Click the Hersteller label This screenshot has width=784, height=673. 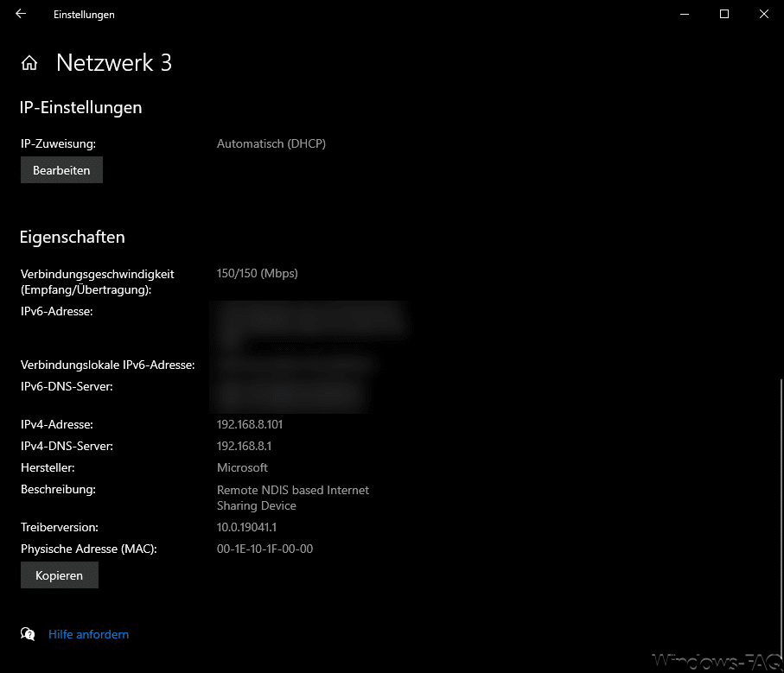48,467
